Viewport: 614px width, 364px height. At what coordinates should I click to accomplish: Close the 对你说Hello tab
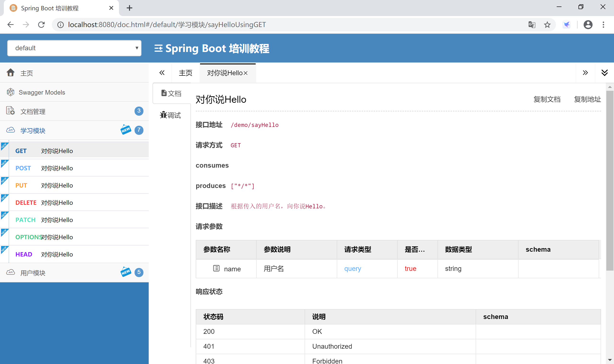click(246, 73)
